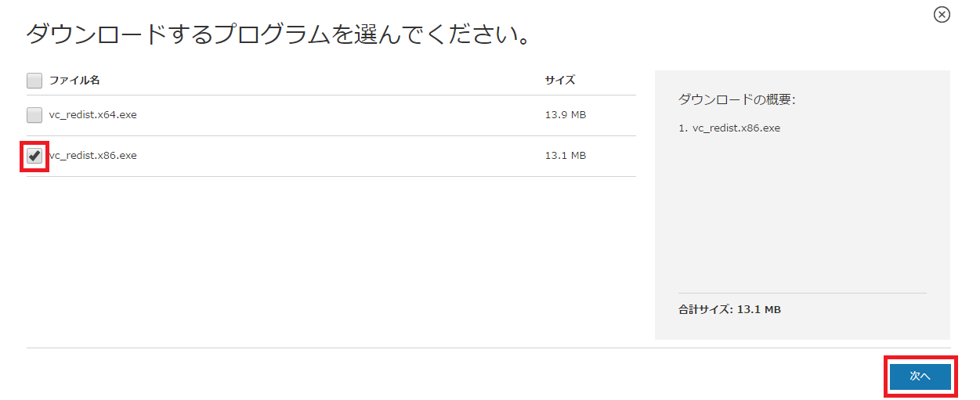Click the 次へ button
Viewport: 980px width, 400px height.
tap(920, 377)
